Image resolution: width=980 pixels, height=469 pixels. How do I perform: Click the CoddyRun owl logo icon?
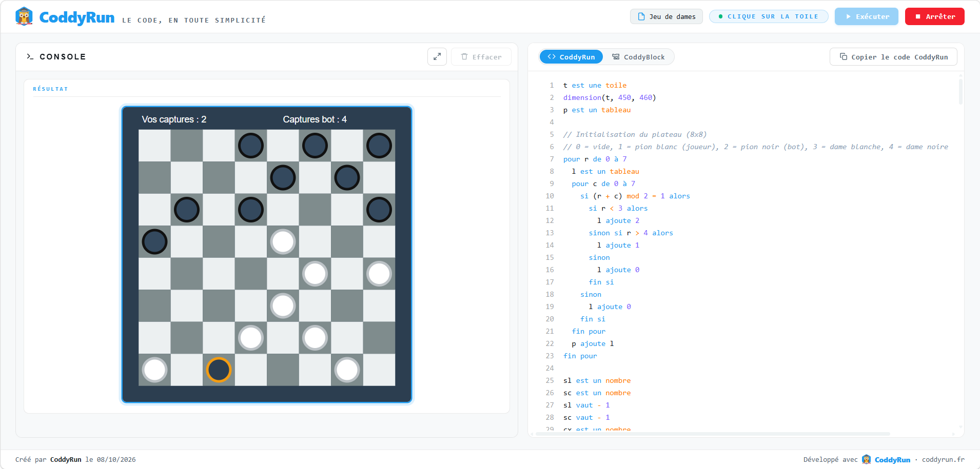(24, 16)
